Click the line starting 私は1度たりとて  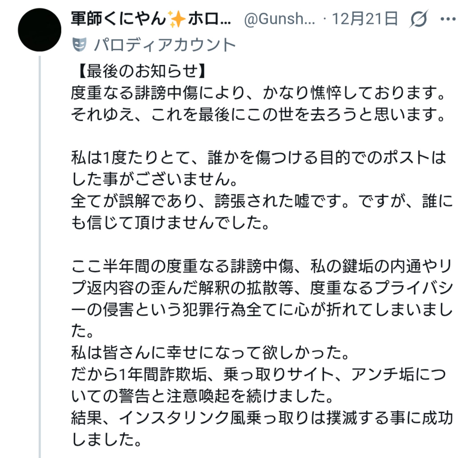click(258, 158)
